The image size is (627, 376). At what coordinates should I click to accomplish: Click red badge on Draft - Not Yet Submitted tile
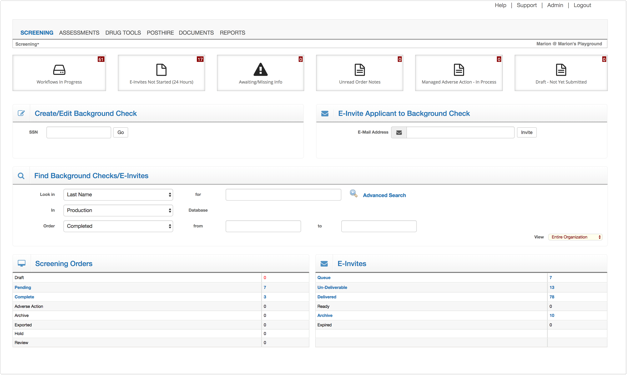click(604, 59)
